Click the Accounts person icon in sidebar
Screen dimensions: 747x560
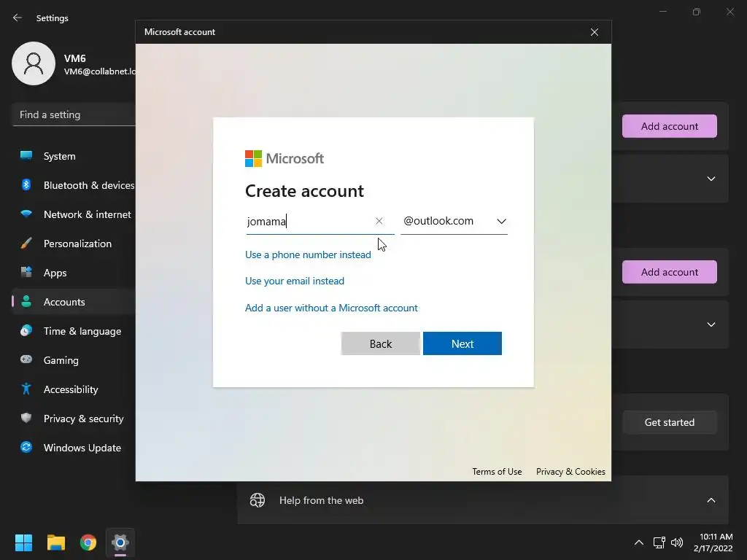tap(26, 301)
